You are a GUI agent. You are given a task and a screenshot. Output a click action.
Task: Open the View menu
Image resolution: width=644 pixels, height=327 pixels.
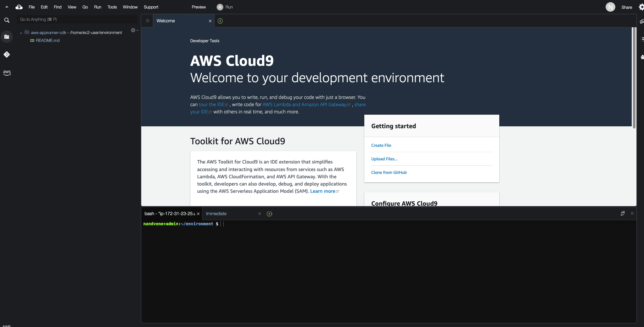point(72,7)
